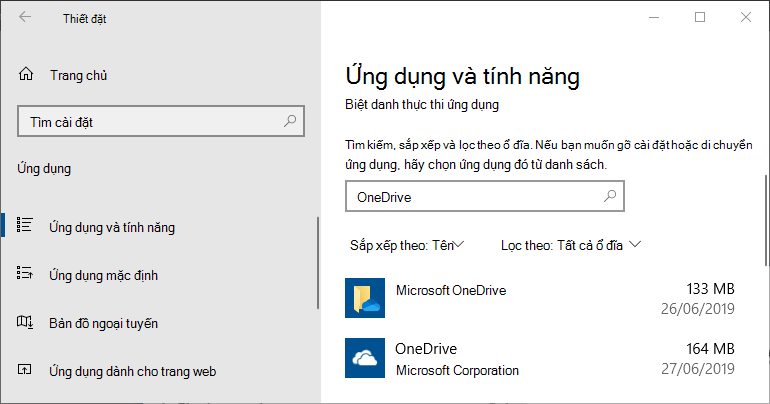Close the Thiết đặt window
The height and width of the screenshot is (404, 770).
pos(745,17)
